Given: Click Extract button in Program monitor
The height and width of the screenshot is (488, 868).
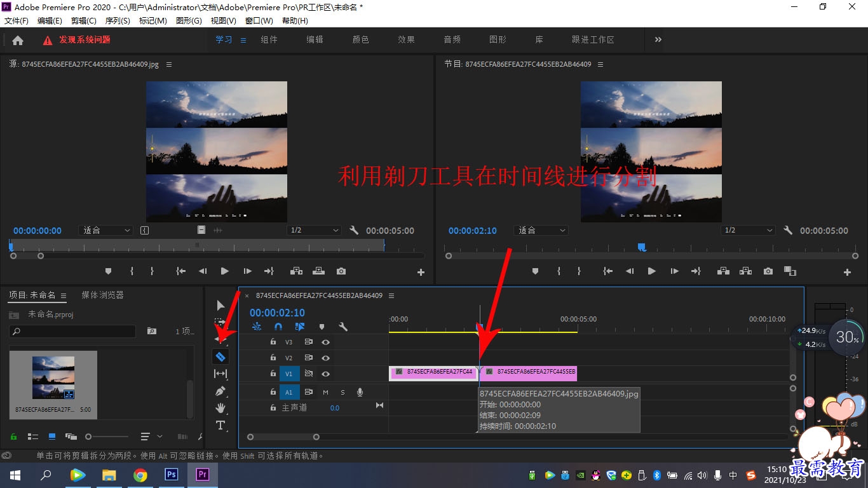Looking at the screenshot, I should [746, 271].
